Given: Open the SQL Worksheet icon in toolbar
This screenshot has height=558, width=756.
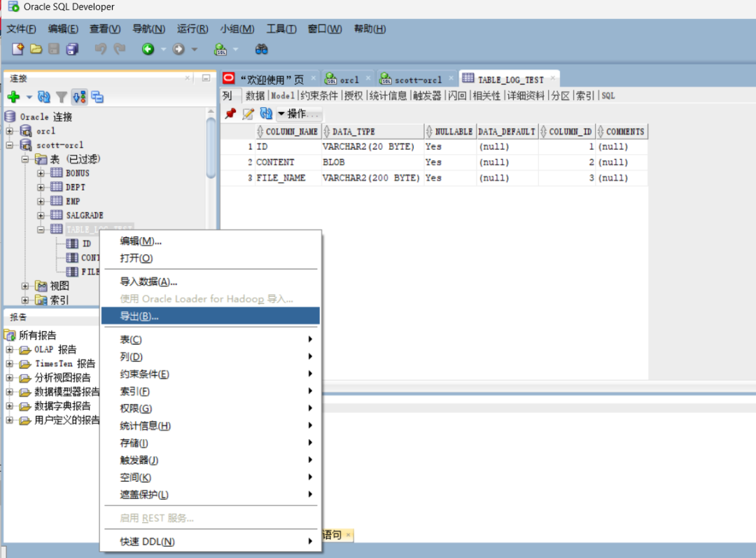Looking at the screenshot, I should [x=220, y=49].
